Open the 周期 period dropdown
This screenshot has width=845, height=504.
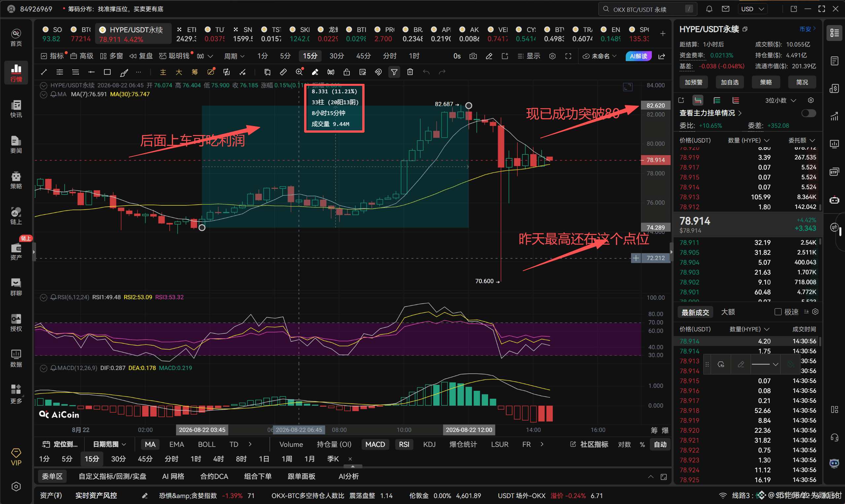point(234,56)
